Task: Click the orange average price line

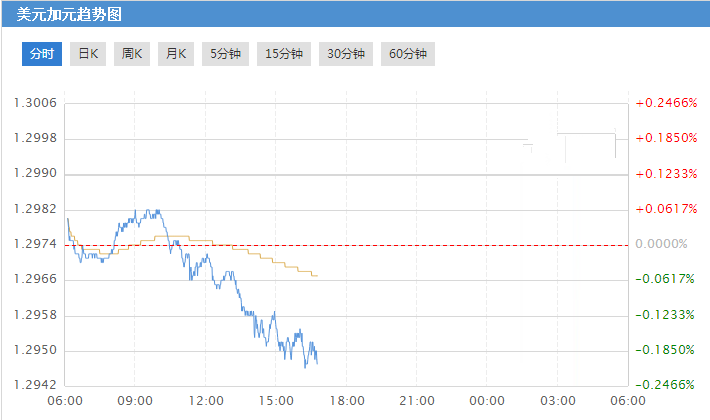Action: click(260, 256)
